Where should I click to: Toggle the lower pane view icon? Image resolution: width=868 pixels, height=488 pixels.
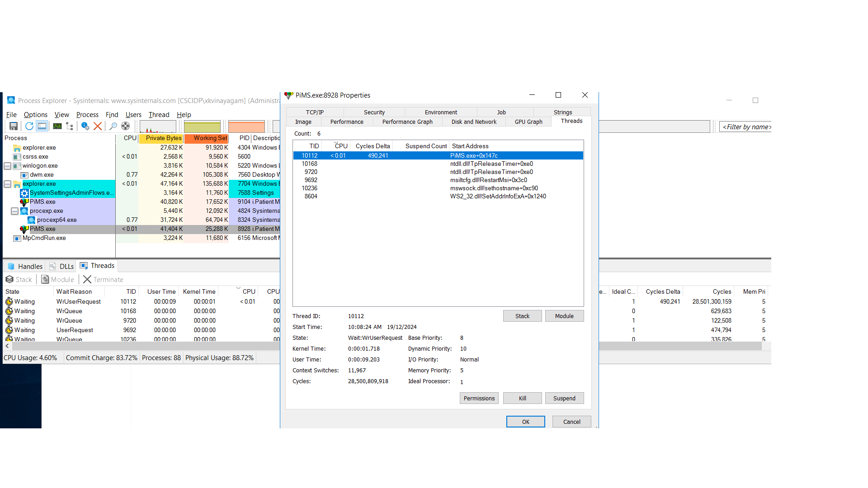pos(42,126)
